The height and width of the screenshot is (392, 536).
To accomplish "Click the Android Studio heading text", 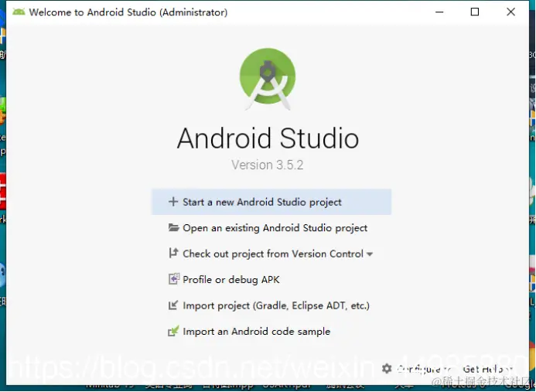I will click(268, 138).
